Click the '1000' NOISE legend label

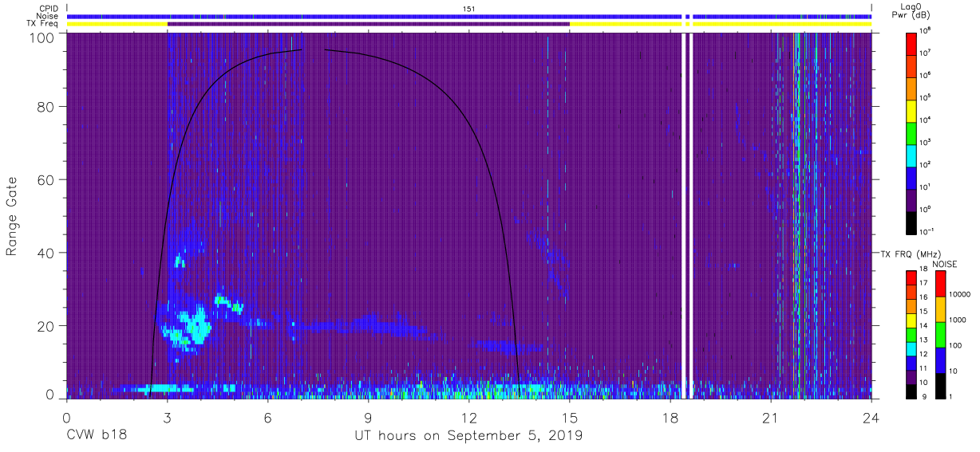956,320
